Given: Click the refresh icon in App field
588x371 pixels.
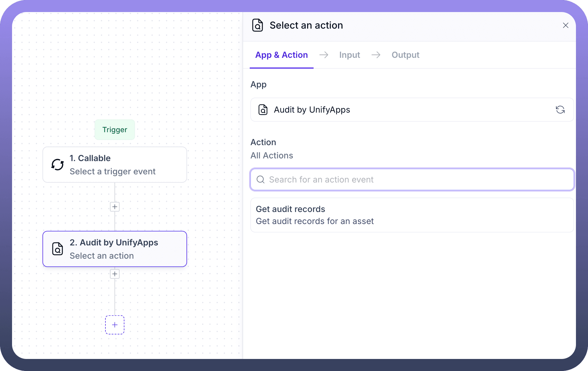Looking at the screenshot, I should [x=560, y=110].
